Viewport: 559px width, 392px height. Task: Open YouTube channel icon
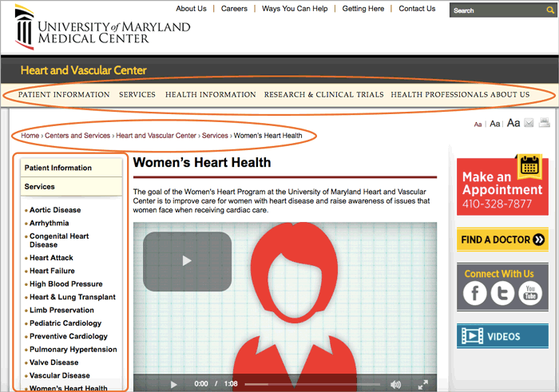pyautogui.click(x=530, y=293)
